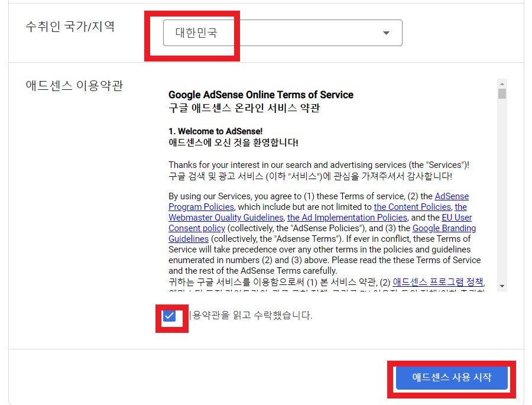Open the 대한민국 country dropdown
The height and width of the screenshot is (405, 532).
(283, 33)
